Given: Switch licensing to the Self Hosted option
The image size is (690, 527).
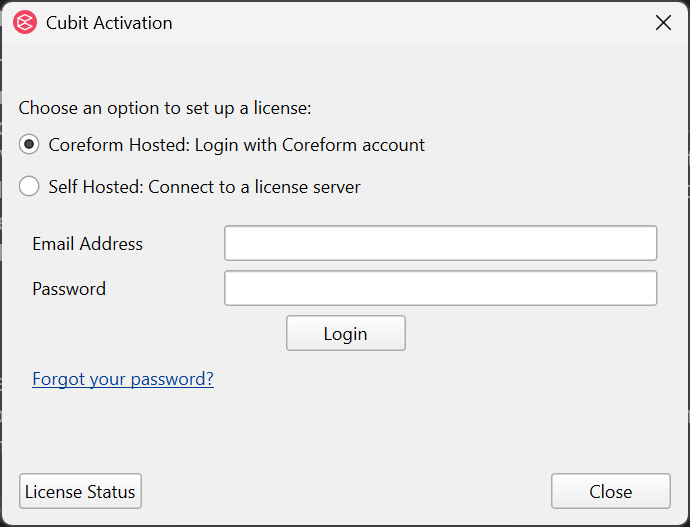Looking at the screenshot, I should [29, 186].
